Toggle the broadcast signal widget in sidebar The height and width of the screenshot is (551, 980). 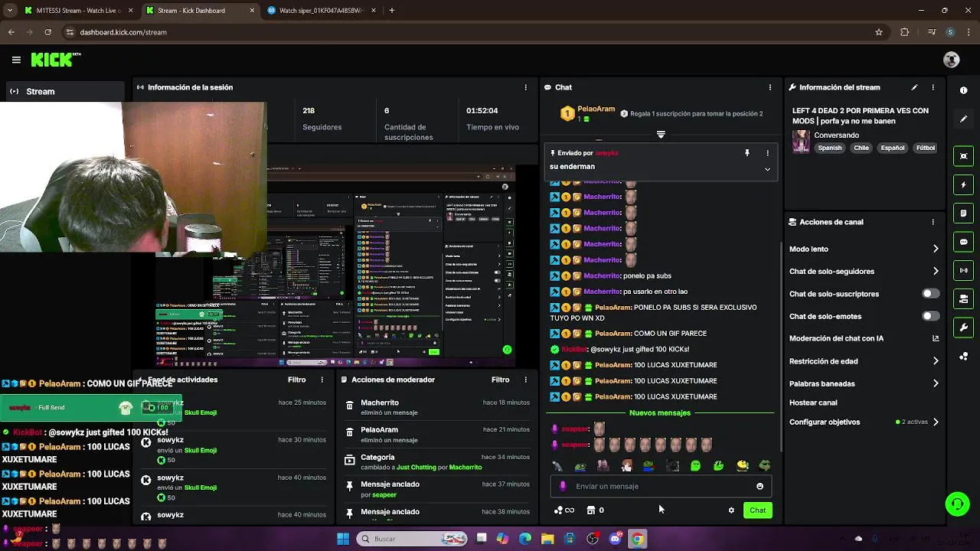(x=964, y=270)
